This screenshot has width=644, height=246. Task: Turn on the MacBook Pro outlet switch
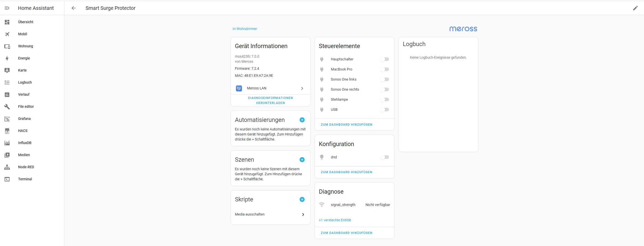[385, 69]
